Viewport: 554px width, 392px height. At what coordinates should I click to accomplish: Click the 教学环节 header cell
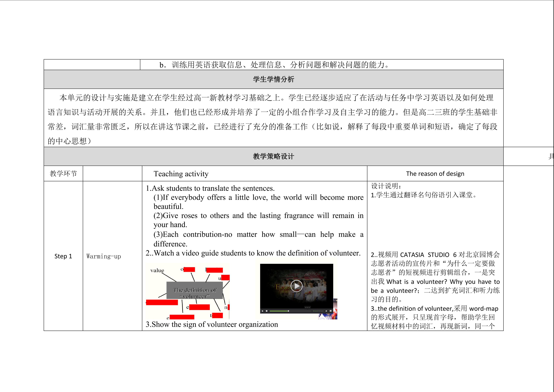63,174
